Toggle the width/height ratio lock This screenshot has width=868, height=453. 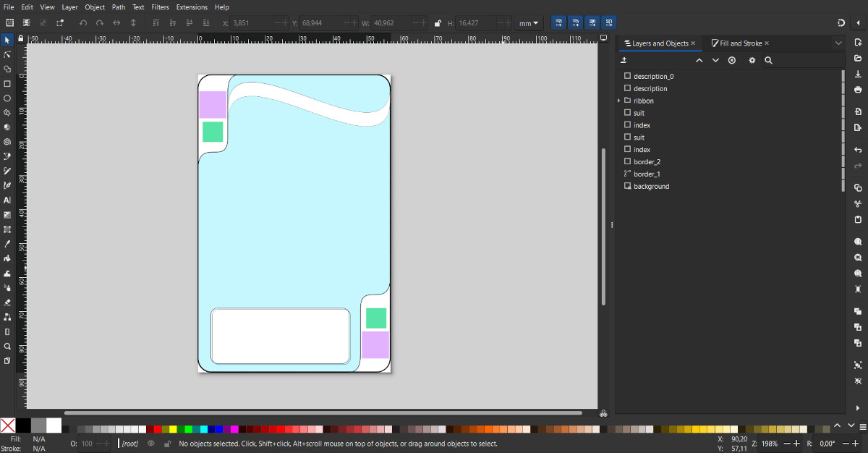pos(438,23)
